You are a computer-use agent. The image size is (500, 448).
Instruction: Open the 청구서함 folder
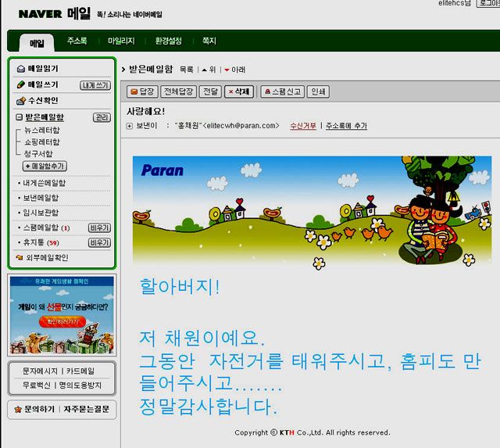click(38, 154)
